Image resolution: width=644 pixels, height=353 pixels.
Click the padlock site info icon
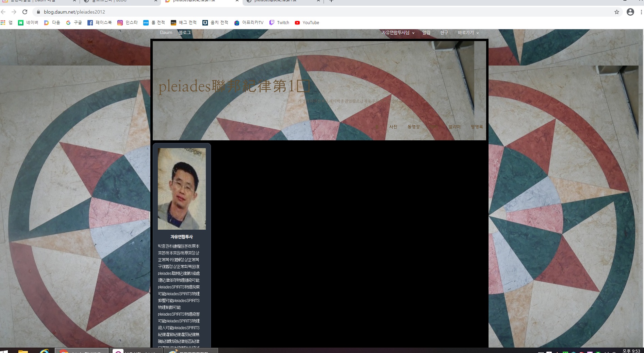pyautogui.click(x=38, y=12)
